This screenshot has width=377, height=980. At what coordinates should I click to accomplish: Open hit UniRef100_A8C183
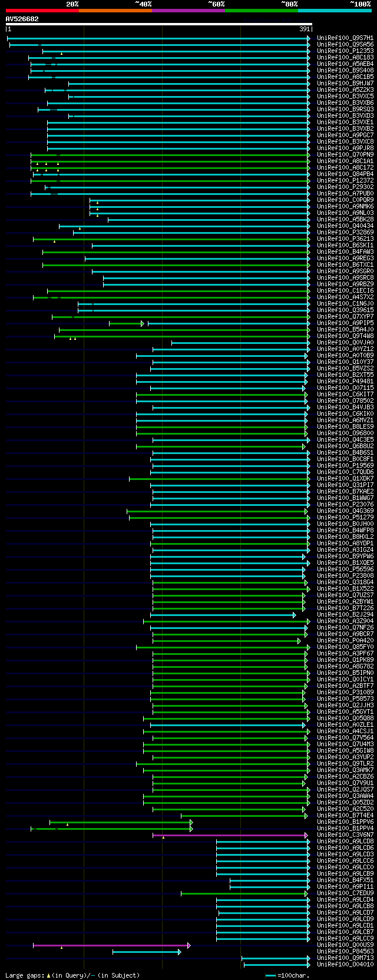[345, 57]
